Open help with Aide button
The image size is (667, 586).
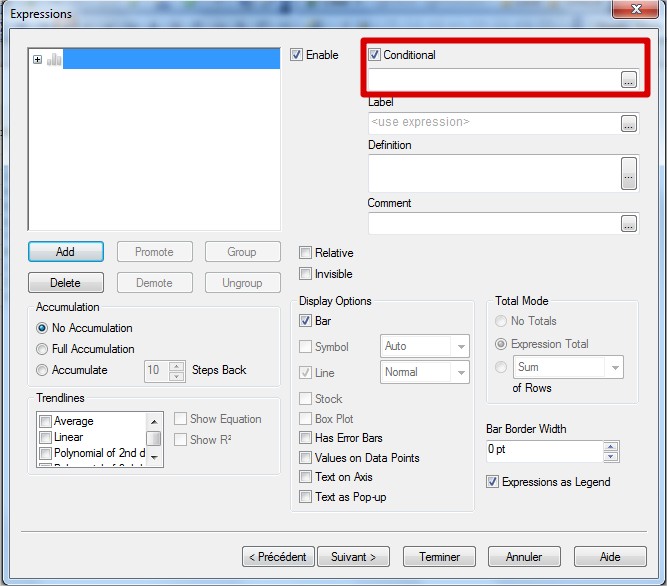tap(610, 556)
